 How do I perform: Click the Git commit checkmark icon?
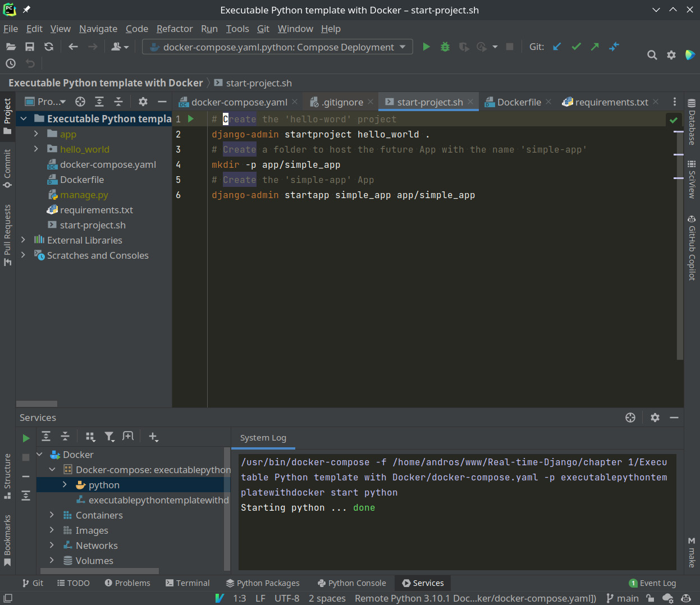[576, 47]
